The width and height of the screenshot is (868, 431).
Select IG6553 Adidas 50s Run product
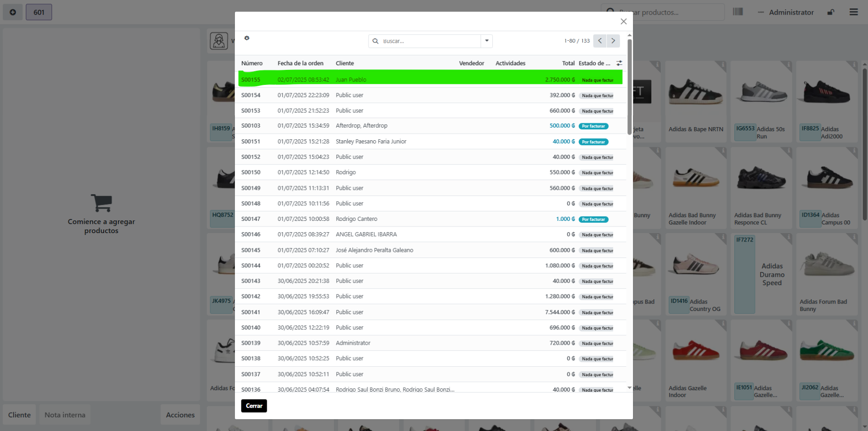click(x=761, y=102)
